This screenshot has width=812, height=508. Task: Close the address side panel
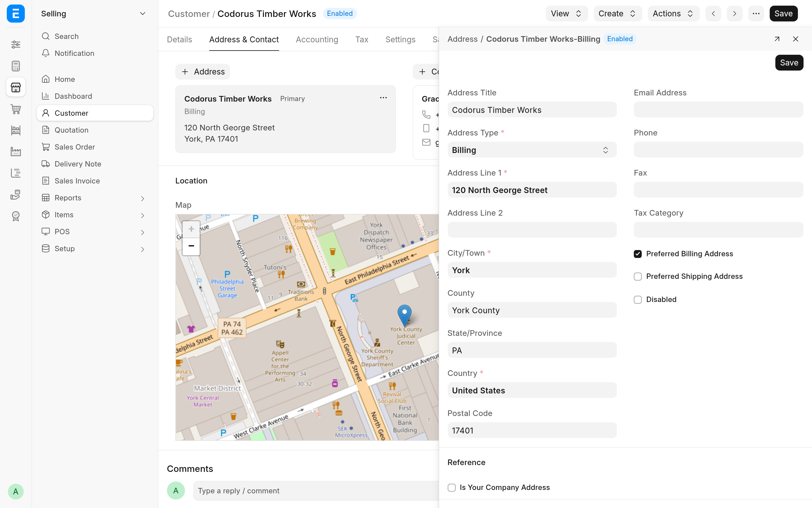click(x=796, y=39)
